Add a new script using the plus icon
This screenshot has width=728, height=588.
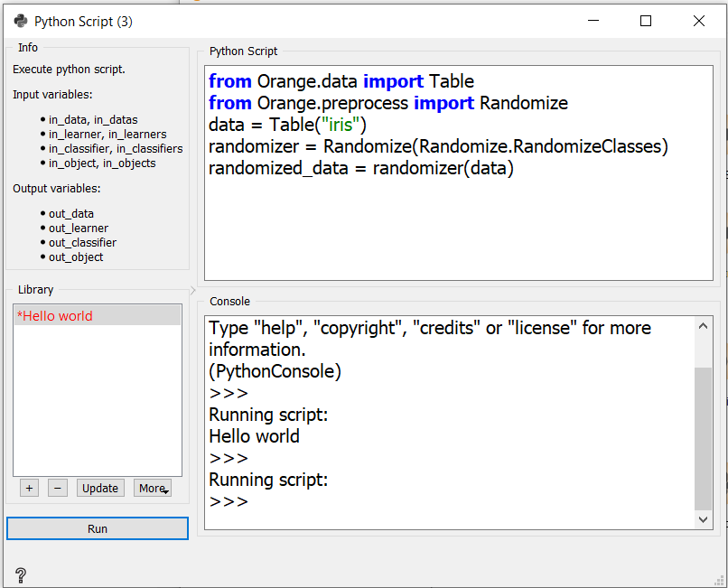(x=28, y=487)
